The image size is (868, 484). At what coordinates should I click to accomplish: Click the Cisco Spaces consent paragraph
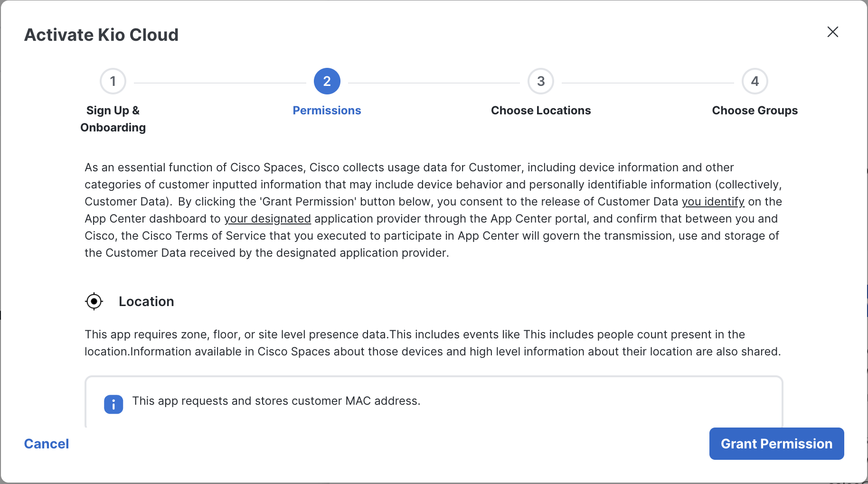[x=433, y=210]
